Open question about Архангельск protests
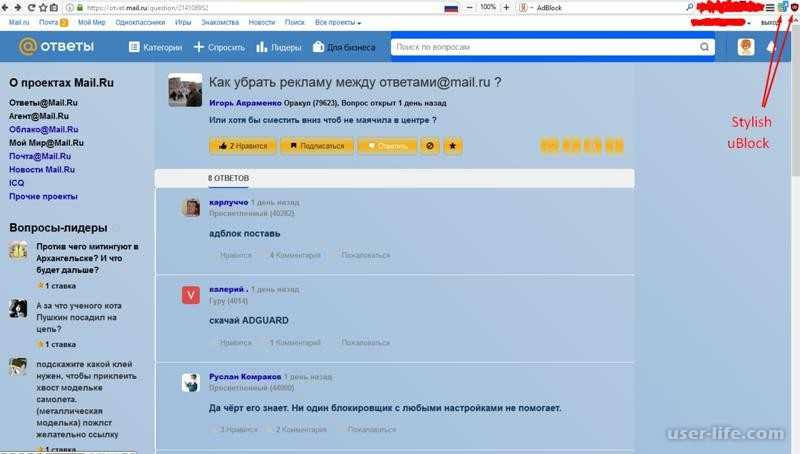Image resolution: width=800 pixels, height=454 pixels. click(87, 258)
